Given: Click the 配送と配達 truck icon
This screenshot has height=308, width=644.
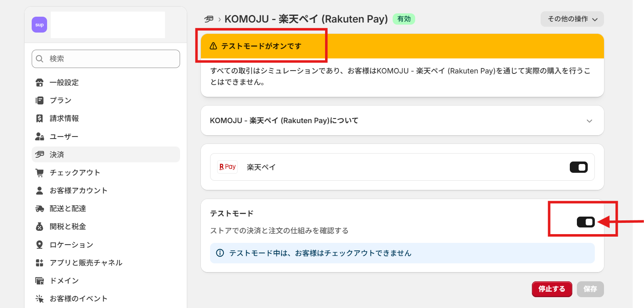Looking at the screenshot, I should point(39,208).
